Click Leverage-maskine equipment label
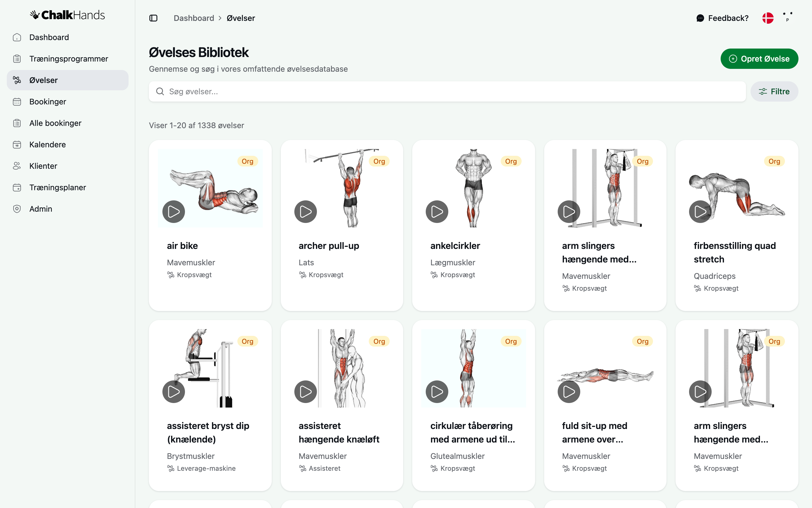 (206, 468)
